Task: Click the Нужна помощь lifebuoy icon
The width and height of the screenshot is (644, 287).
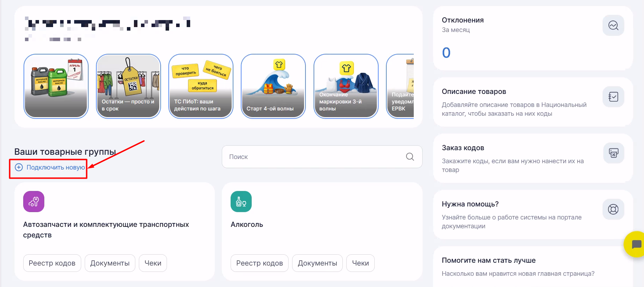Action: [613, 209]
